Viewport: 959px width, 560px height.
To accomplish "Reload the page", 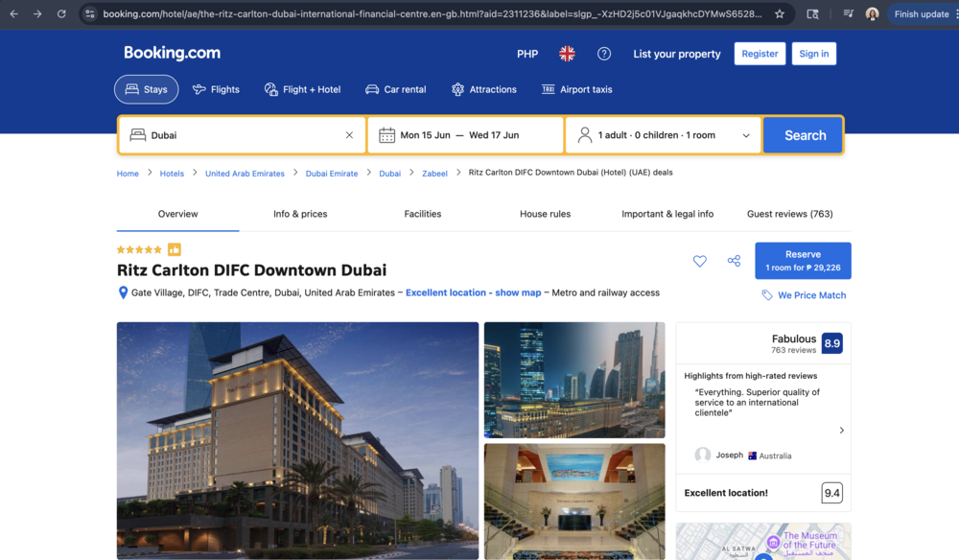I will [x=61, y=13].
